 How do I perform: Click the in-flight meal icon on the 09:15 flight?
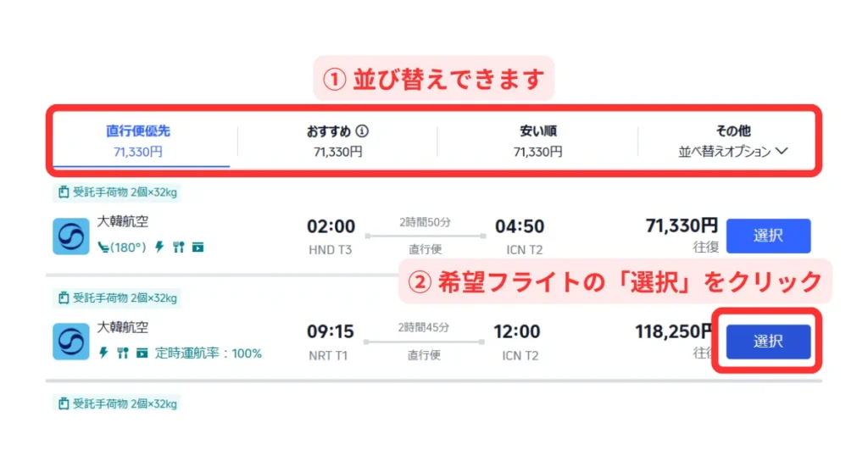pos(123,353)
